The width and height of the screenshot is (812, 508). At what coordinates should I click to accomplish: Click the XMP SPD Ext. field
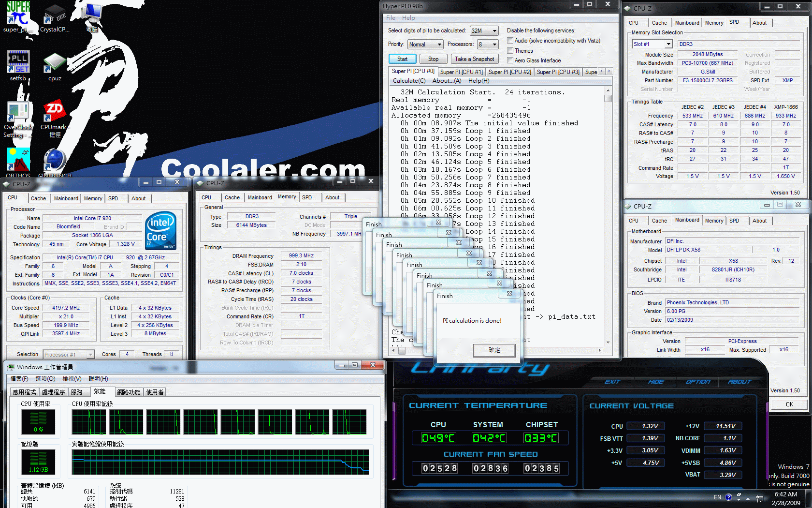pyautogui.click(x=787, y=80)
